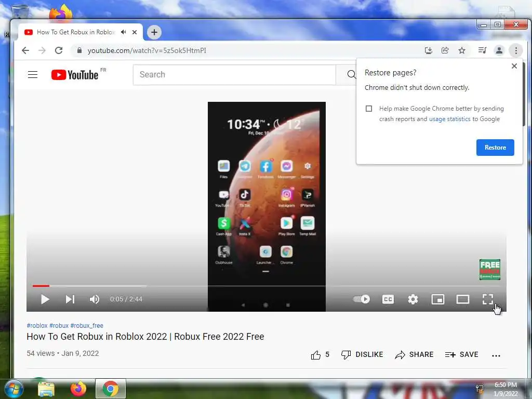Click the video title text

(145, 337)
